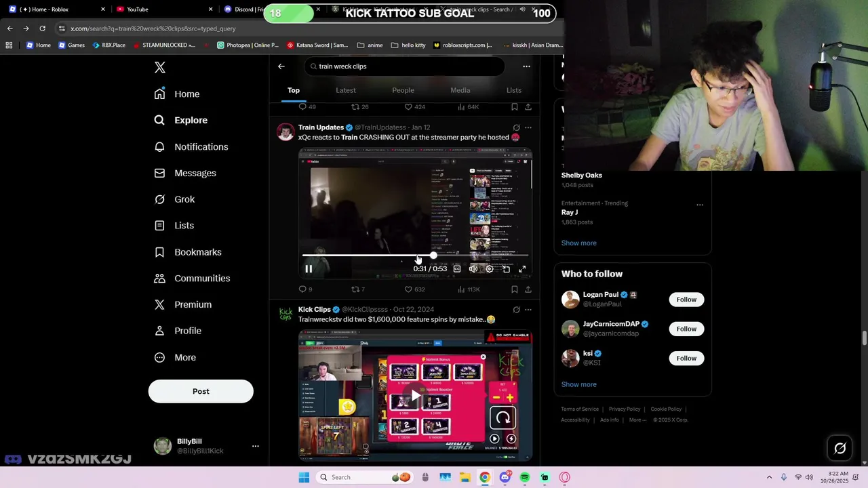Reply to Train Updates post with 9 replies
The image size is (868, 488).
pyautogui.click(x=305, y=289)
